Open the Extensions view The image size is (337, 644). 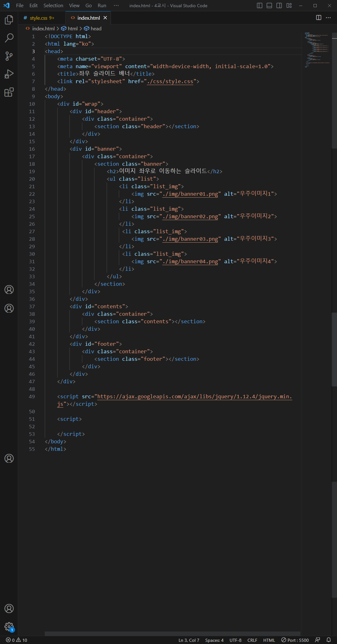(x=9, y=92)
